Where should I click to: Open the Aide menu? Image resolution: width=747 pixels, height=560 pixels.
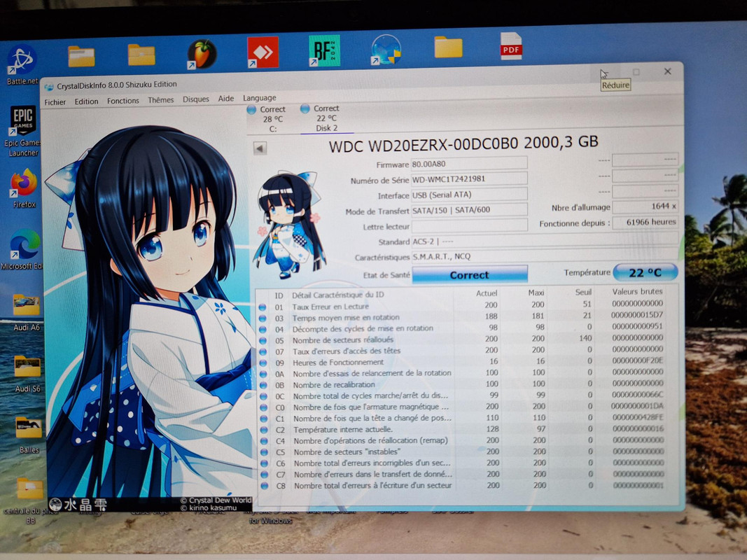226,99
